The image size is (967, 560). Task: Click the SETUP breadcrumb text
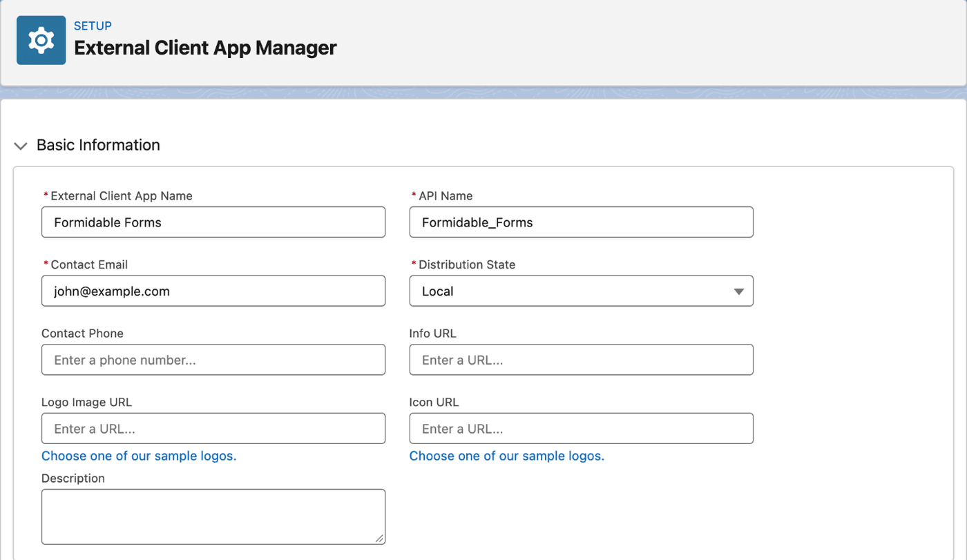pos(93,26)
